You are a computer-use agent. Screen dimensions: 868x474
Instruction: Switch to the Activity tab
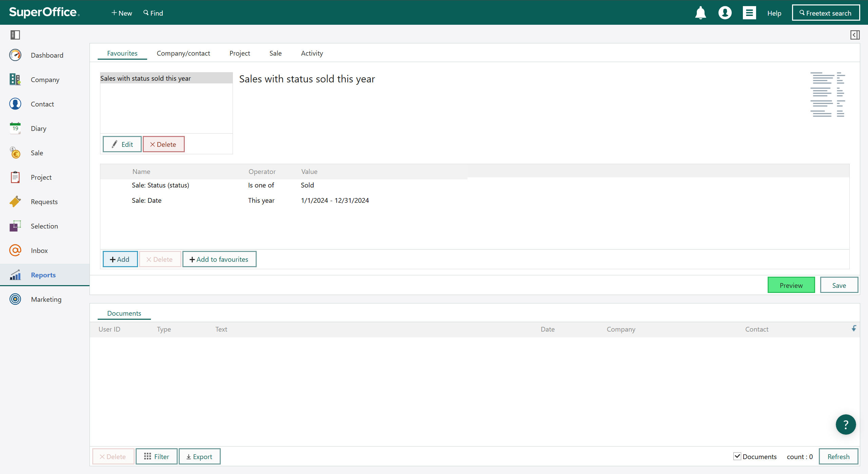312,53
